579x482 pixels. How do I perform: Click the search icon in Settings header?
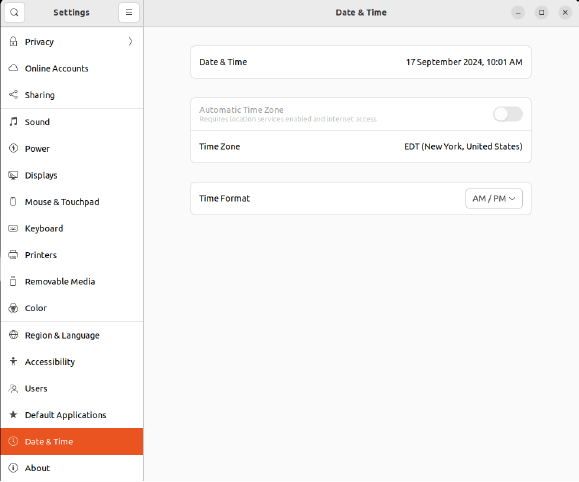pyautogui.click(x=14, y=13)
